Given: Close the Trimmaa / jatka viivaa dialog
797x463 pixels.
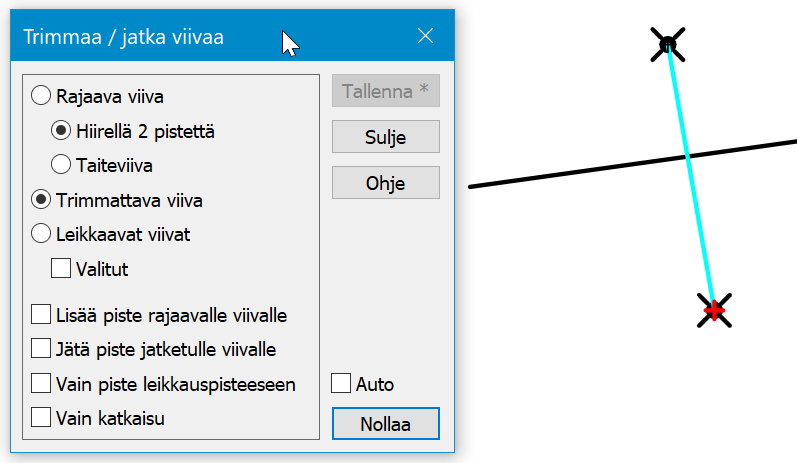Looking at the screenshot, I should tap(425, 37).
